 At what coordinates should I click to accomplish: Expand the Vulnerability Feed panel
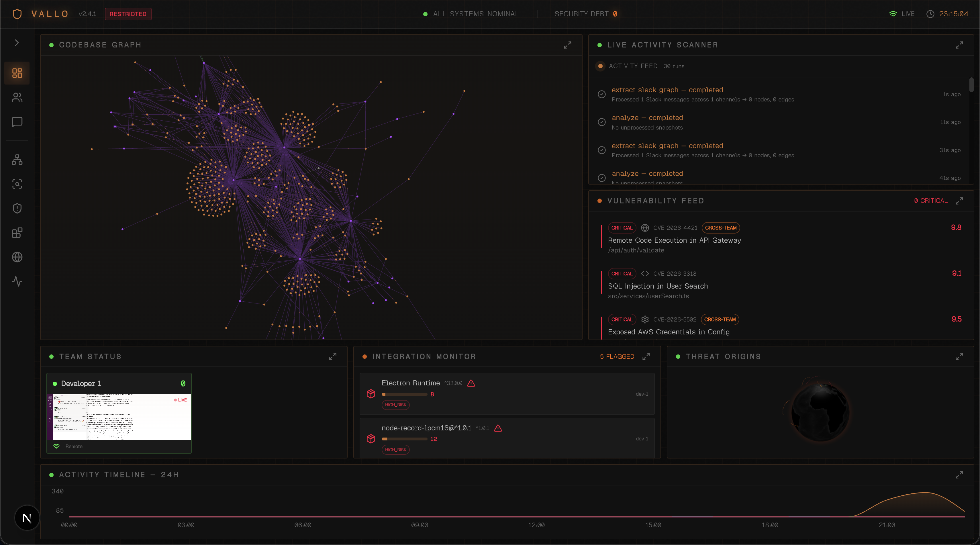(x=959, y=201)
